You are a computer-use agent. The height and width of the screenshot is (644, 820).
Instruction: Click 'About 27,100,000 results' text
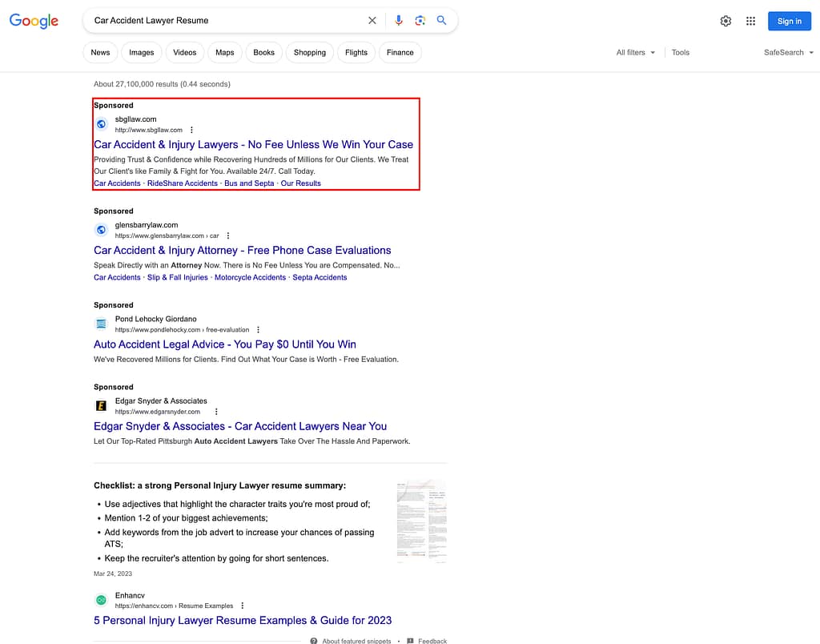[162, 84]
